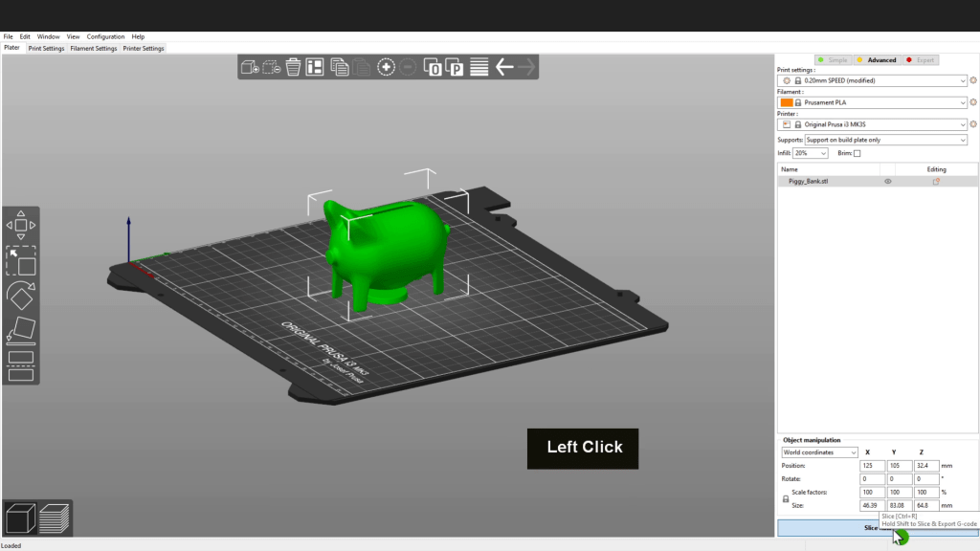Open the Supports dropdown
The image size is (980, 551).
[885, 140]
